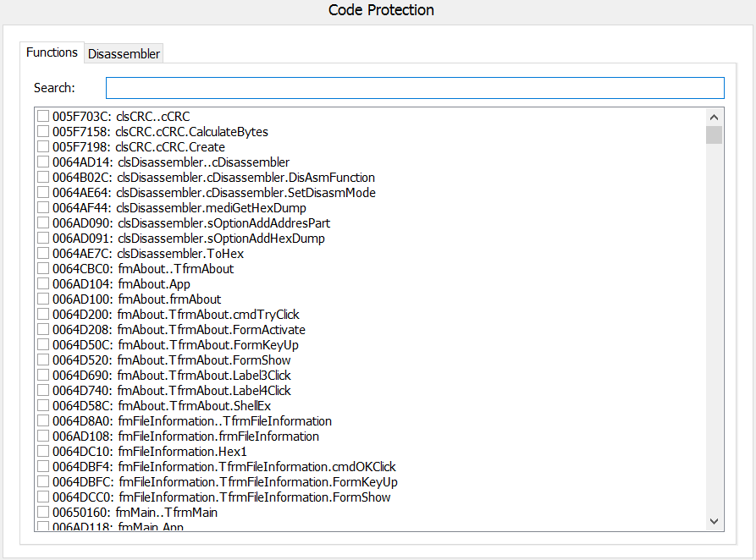Select row '0064D520: fmAbout.TfrmAbout.FormShow'
This screenshot has height=560, width=756.
172,360
